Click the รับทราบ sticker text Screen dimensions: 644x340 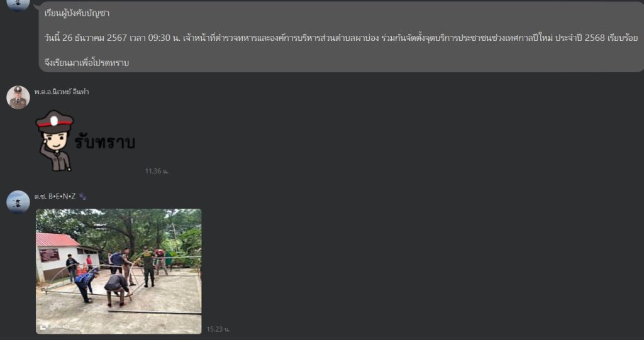[105, 142]
